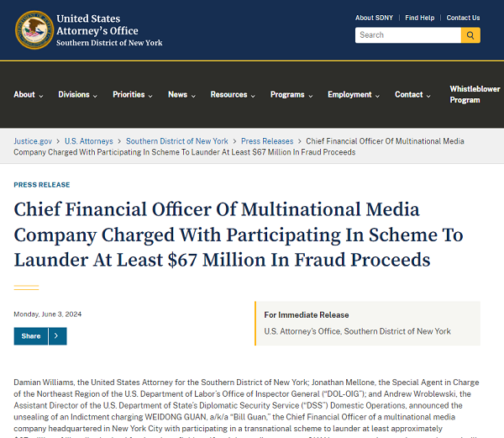Open the News navigation menu
504x438 pixels.
(x=182, y=95)
